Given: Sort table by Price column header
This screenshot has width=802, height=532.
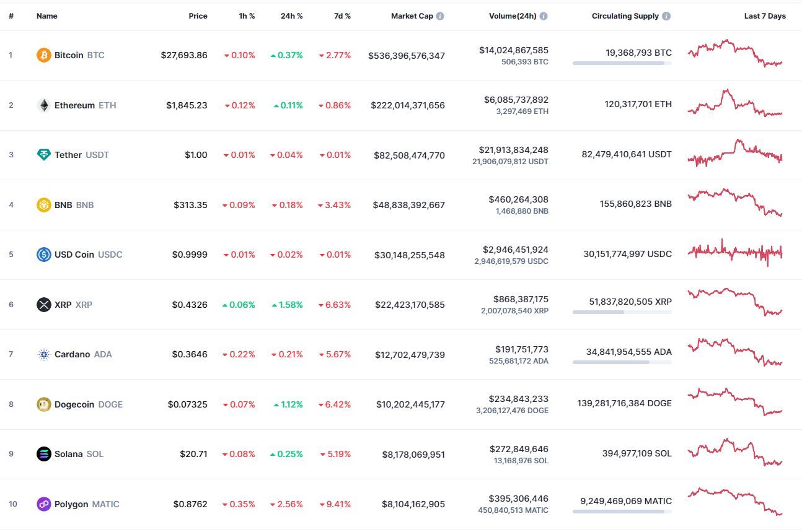Looking at the screenshot, I should tap(198, 16).
